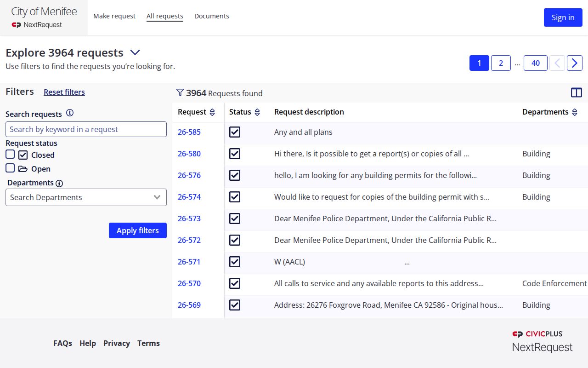Click closed status icon for 26-569
This screenshot has width=588, height=368.
pos(235,305)
